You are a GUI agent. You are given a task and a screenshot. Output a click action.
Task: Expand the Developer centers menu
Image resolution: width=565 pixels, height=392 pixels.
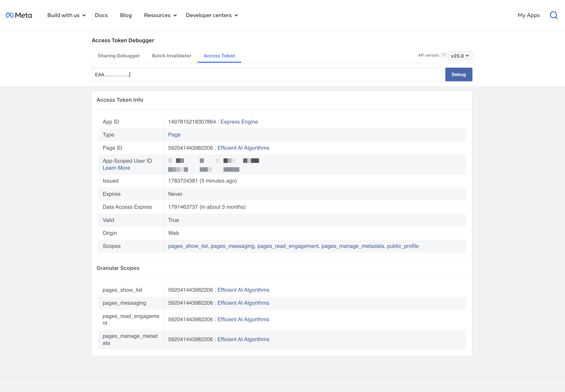(212, 15)
